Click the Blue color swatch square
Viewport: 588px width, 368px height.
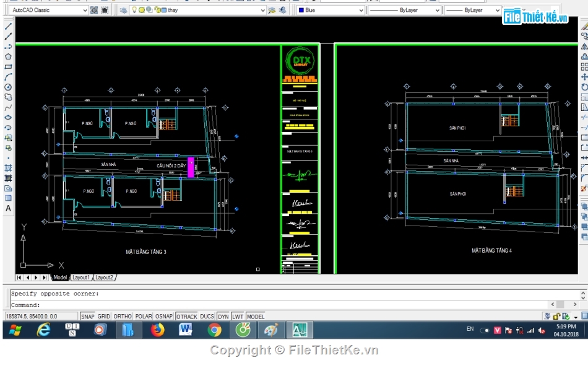pyautogui.click(x=301, y=10)
